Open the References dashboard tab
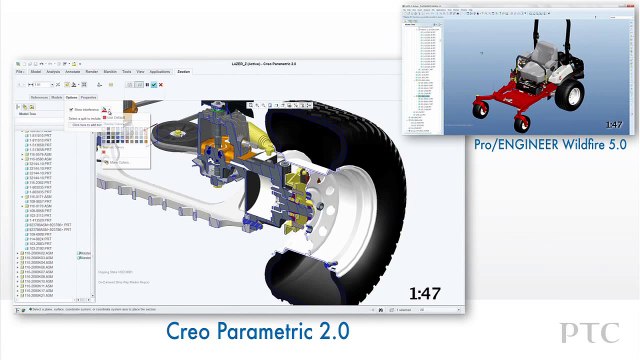 point(39,98)
